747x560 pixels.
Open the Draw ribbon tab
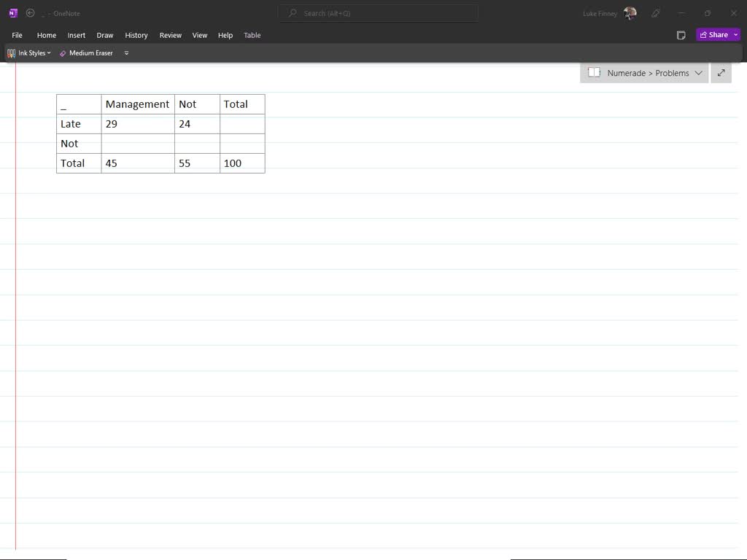pyautogui.click(x=105, y=35)
